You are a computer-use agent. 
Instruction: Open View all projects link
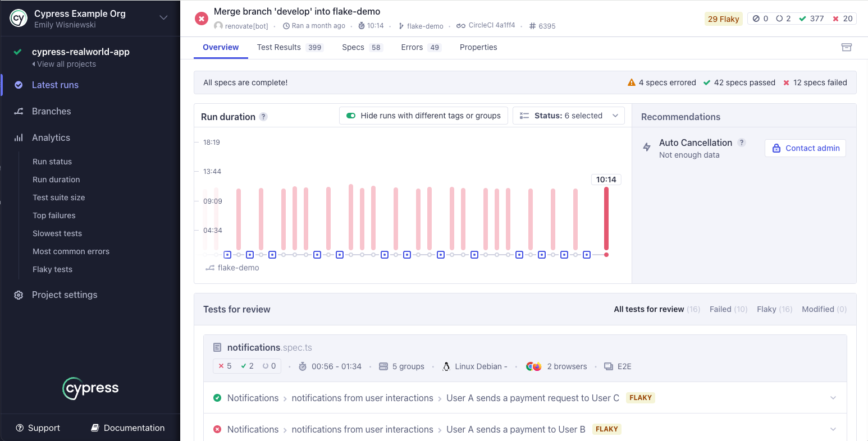click(x=66, y=64)
